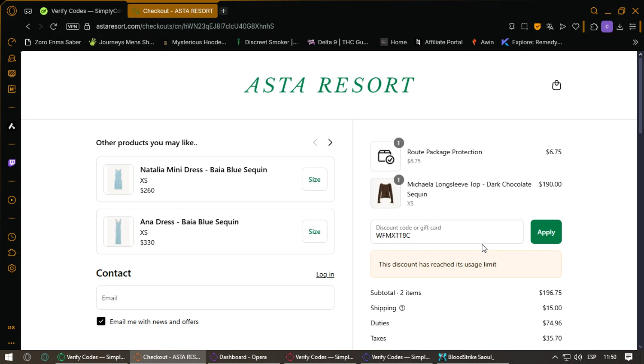The image size is (644, 364).
Task: Select the Checkout - ASTA RESORT tab
Action: [x=173, y=11]
